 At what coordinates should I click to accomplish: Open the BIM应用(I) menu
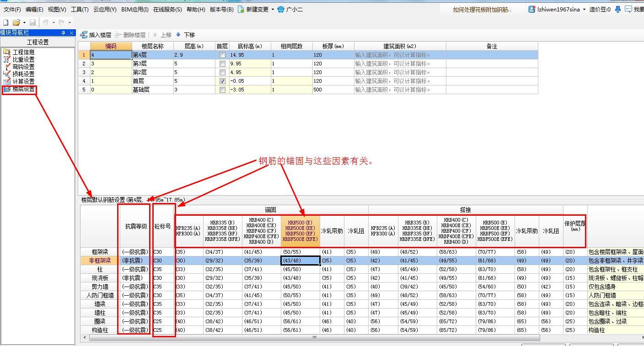[135, 9]
